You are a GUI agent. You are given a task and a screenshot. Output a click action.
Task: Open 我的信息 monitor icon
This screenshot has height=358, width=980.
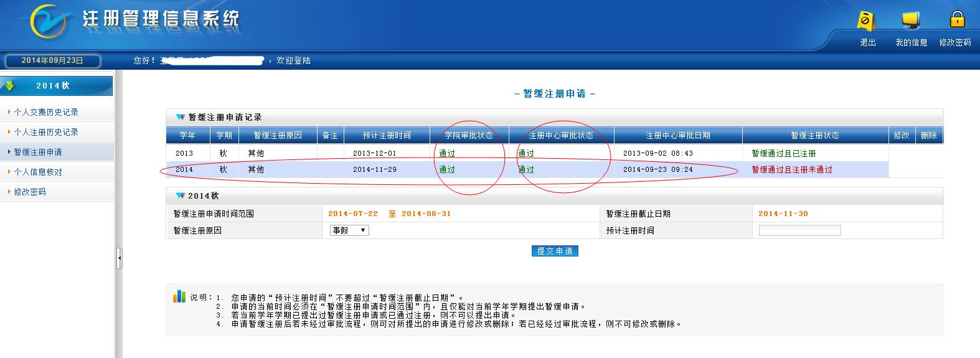click(911, 21)
